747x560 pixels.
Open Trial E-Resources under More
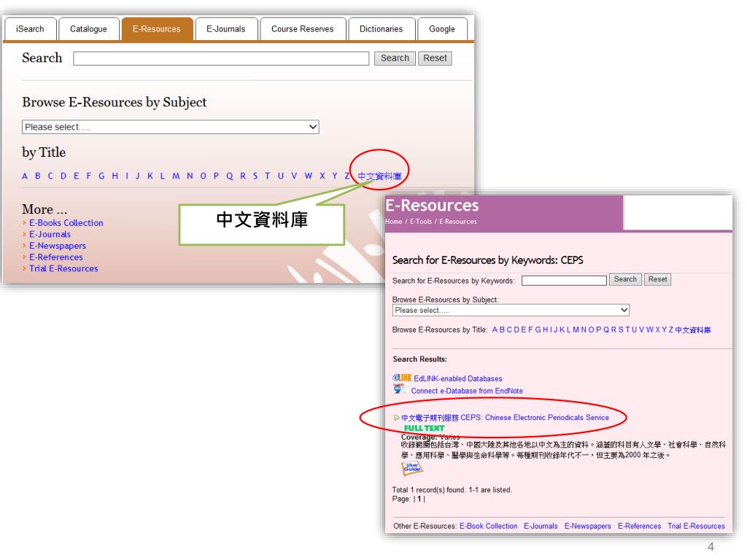coord(63,268)
